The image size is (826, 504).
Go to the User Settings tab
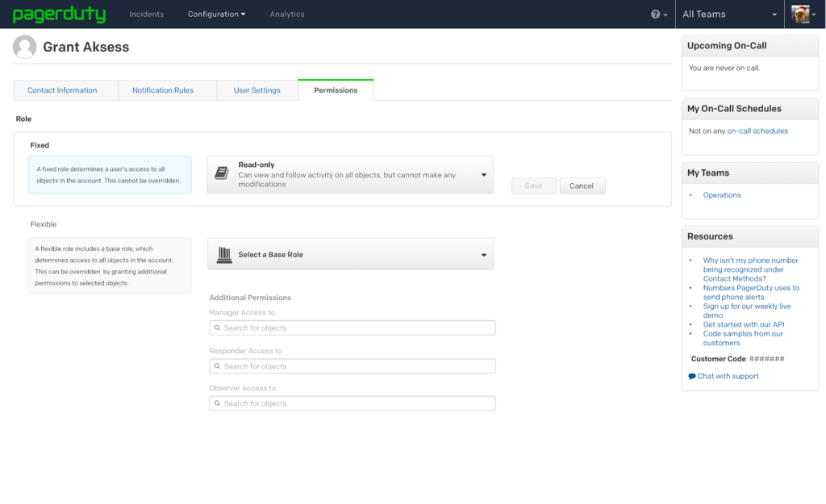point(257,90)
